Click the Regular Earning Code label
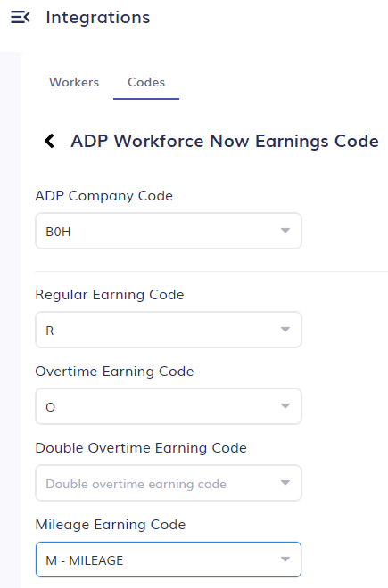The width and height of the screenshot is (388, 588). click(x=110, y=295)
